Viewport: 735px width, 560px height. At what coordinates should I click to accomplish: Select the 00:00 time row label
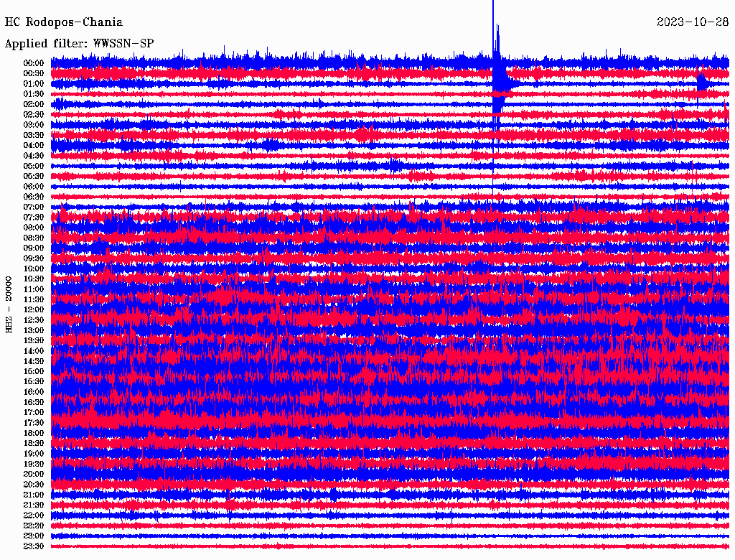click(x=34, y=63)
